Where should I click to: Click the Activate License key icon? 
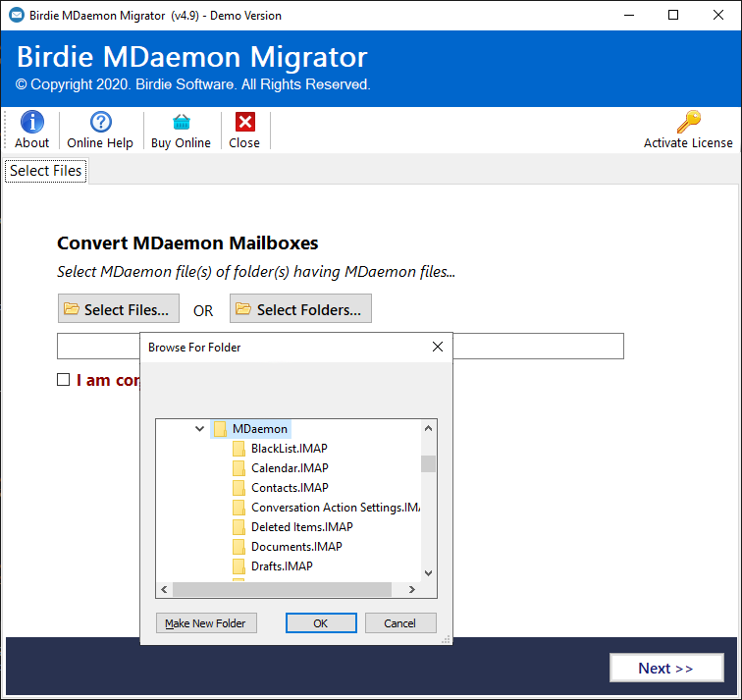click(689, 122)
